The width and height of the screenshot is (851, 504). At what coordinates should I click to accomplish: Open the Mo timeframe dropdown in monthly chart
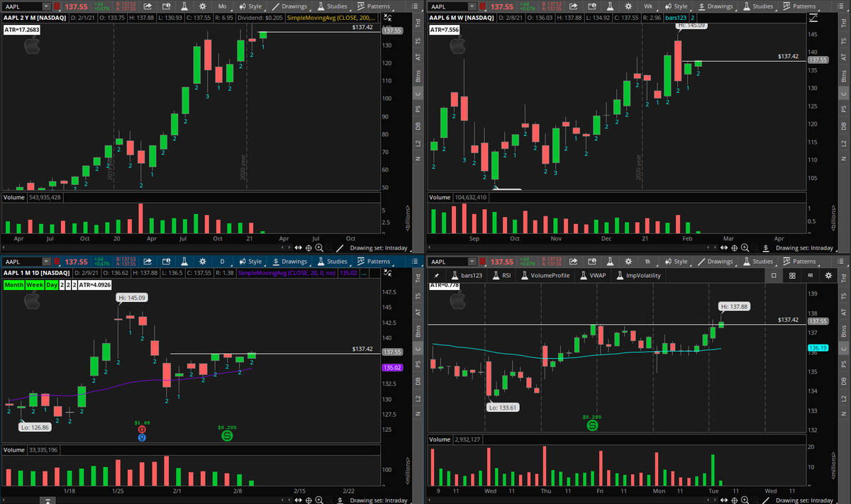(223, 6)
